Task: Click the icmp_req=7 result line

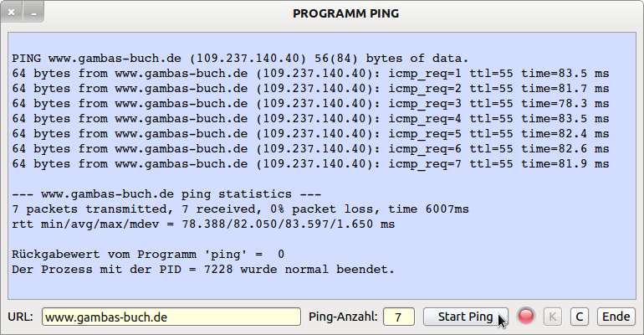Action: 310,164
